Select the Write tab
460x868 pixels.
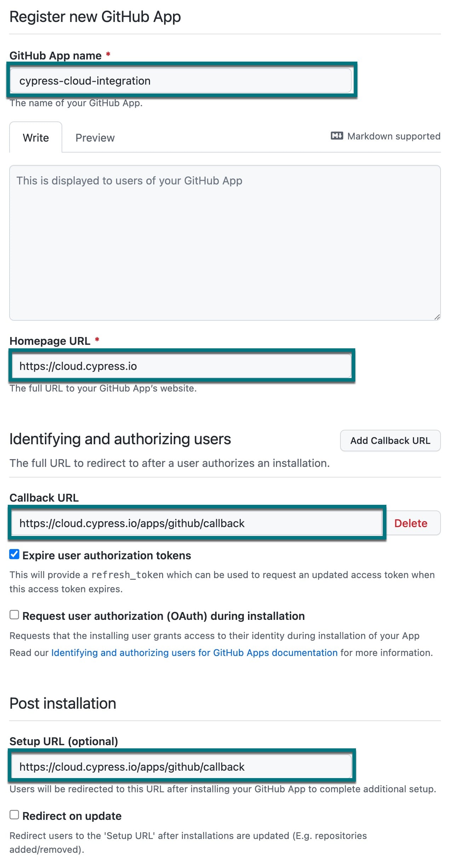(x=35, y=137)
